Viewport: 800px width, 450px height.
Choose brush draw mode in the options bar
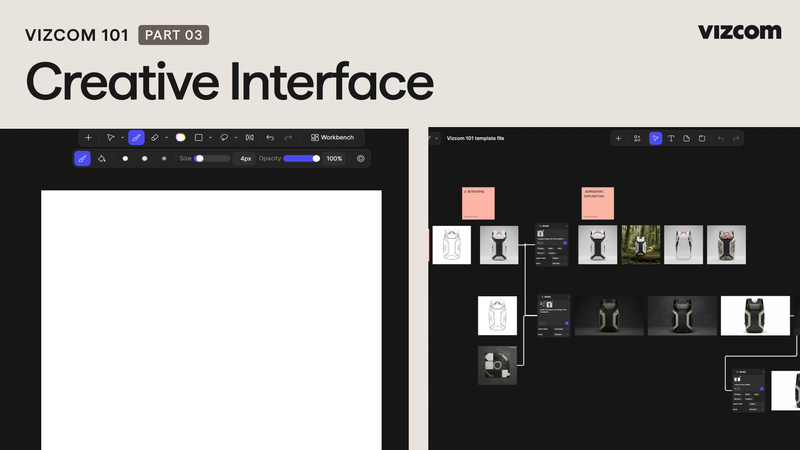(x=83, y=159)
